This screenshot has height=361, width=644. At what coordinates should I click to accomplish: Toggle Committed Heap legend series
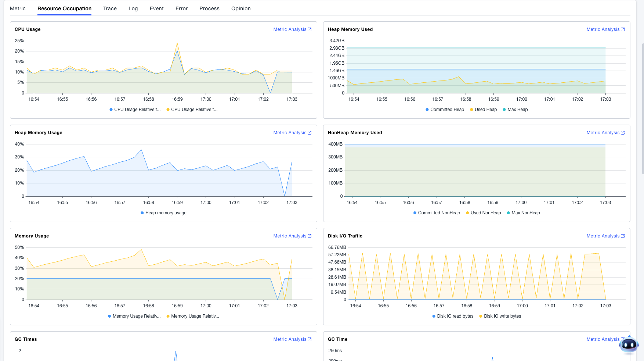[445, 110]
